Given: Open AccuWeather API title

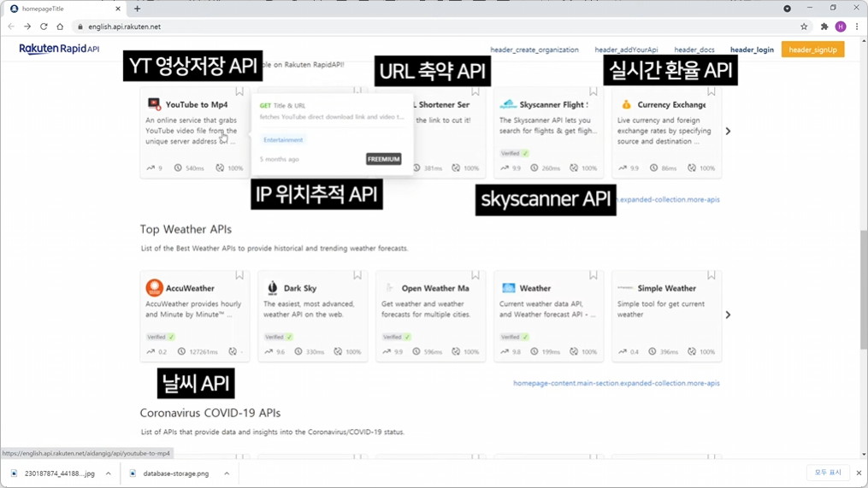Looking at the screenshot, I should [x=190, y=288].
